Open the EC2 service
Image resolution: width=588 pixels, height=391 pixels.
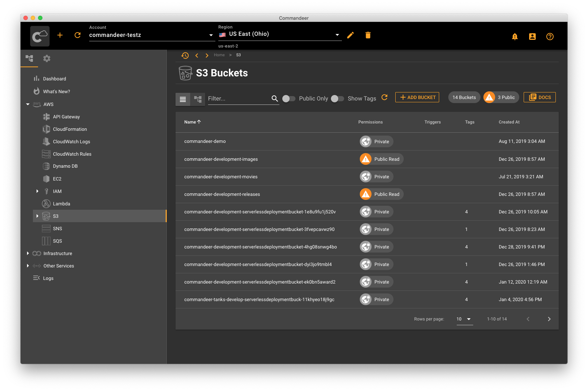click(x=57, y=179)
